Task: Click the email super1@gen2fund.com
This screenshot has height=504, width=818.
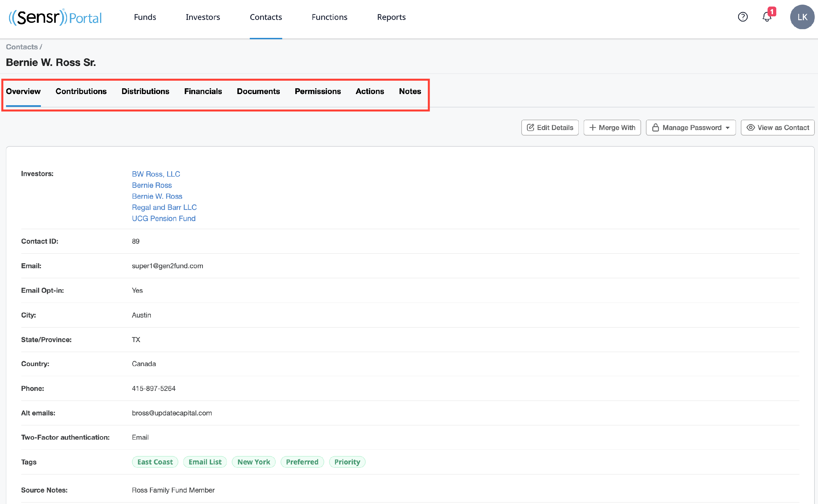Action: [167, 266]
